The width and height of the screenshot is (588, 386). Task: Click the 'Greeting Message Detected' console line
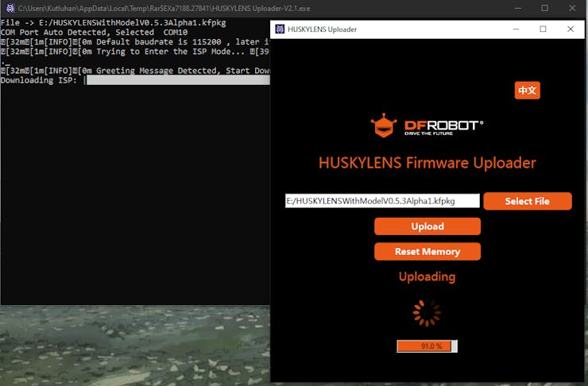(135, 71)
